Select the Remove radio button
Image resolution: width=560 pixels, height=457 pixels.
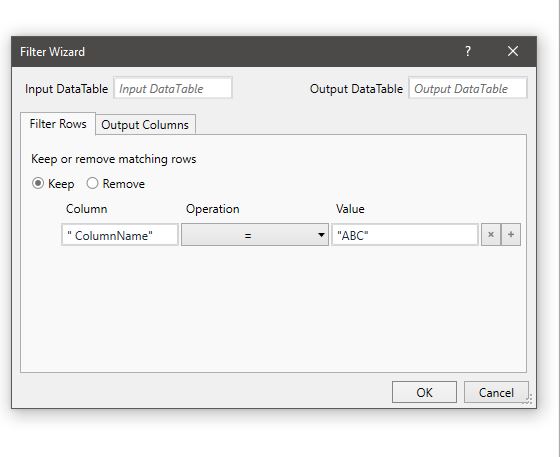(92, 184)
